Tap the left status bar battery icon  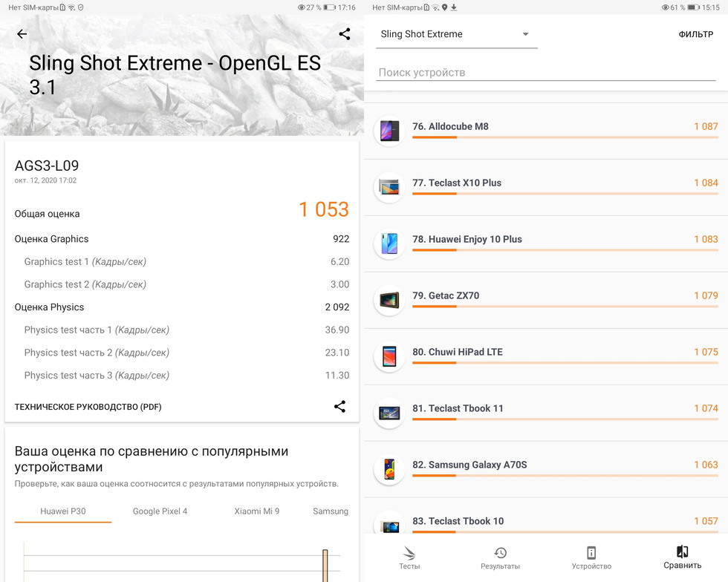click(330, 7)
